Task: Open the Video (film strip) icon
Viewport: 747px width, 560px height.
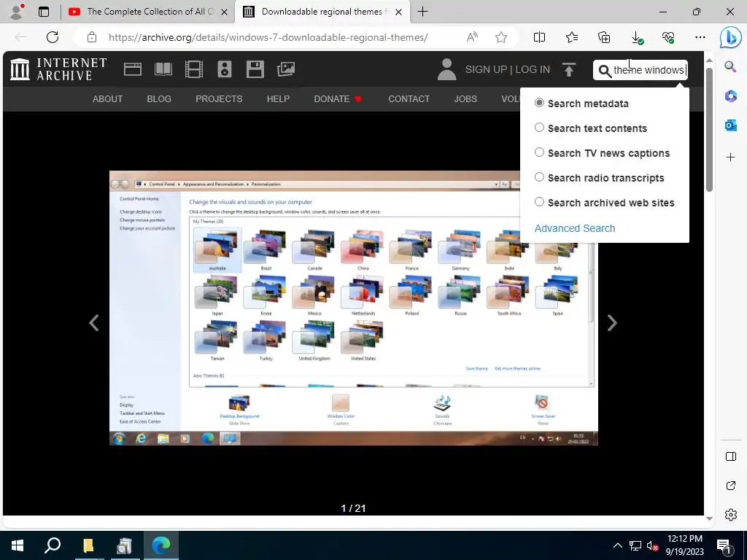Action: pyautogui.click(x=194, y=69)
